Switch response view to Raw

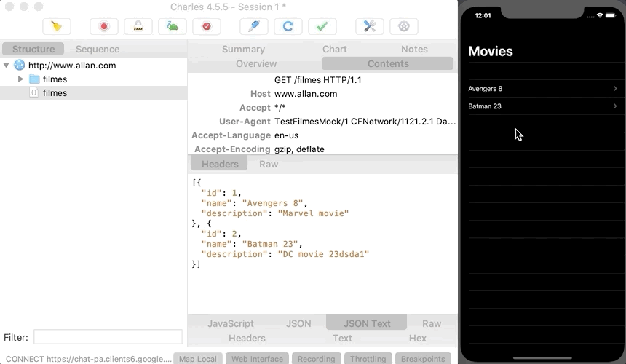pos(432,323)
